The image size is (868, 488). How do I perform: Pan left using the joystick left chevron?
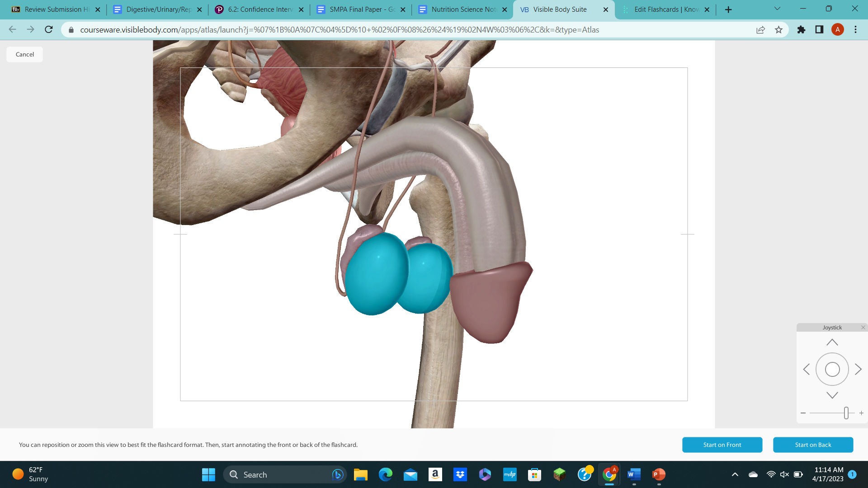pos(807,369)
